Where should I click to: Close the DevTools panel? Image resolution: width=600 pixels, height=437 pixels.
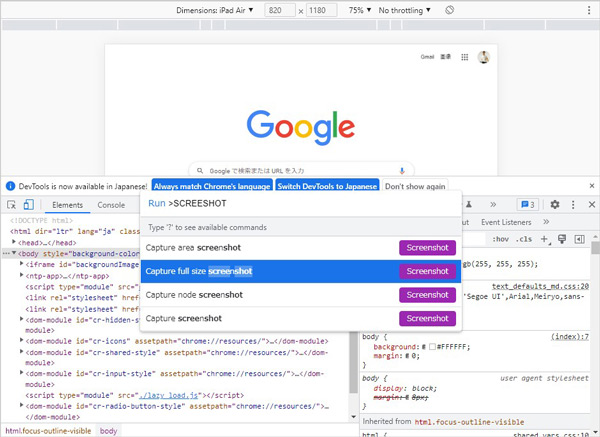(592, 205)
